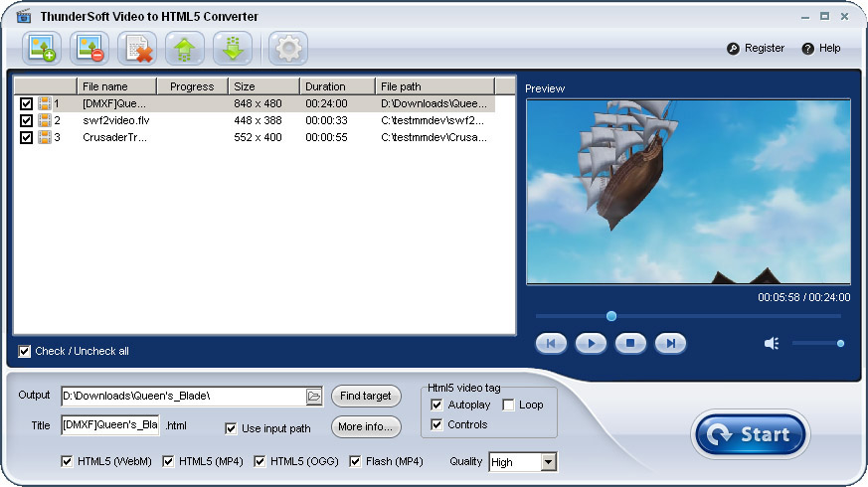
Task: Stop the preview playback
Action: pos(630,343)
